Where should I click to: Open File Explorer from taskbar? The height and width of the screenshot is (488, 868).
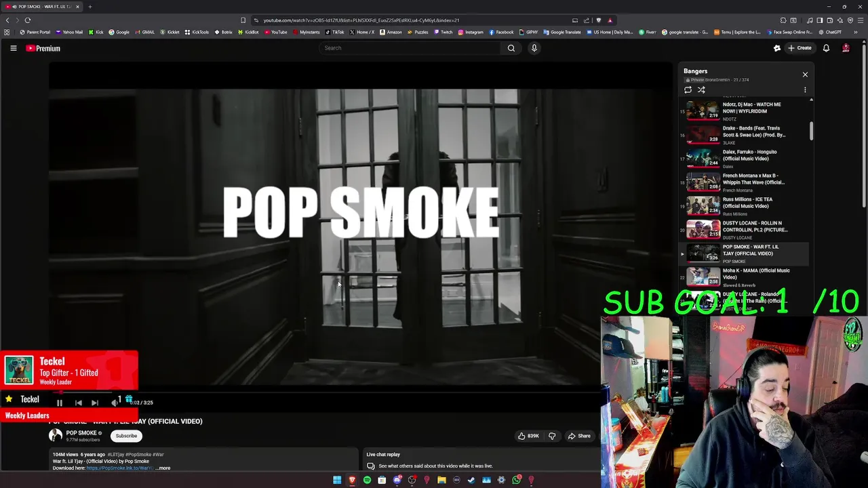click(x=441, y=480)
